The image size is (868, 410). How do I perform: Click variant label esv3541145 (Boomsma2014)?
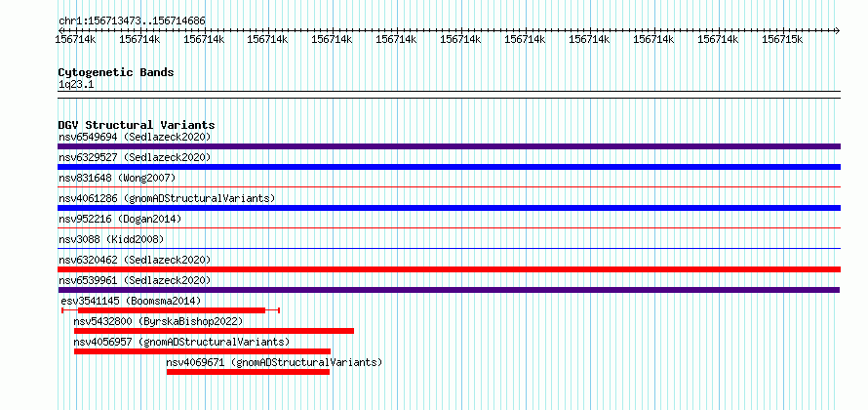coord(131,301)
